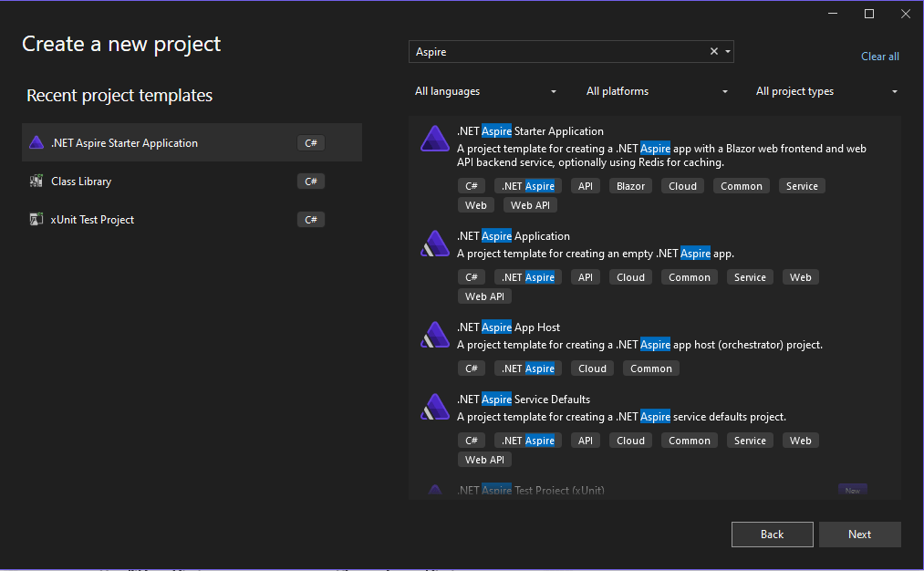
Task: Open the All languages filter dropdown
Action: 485,91
